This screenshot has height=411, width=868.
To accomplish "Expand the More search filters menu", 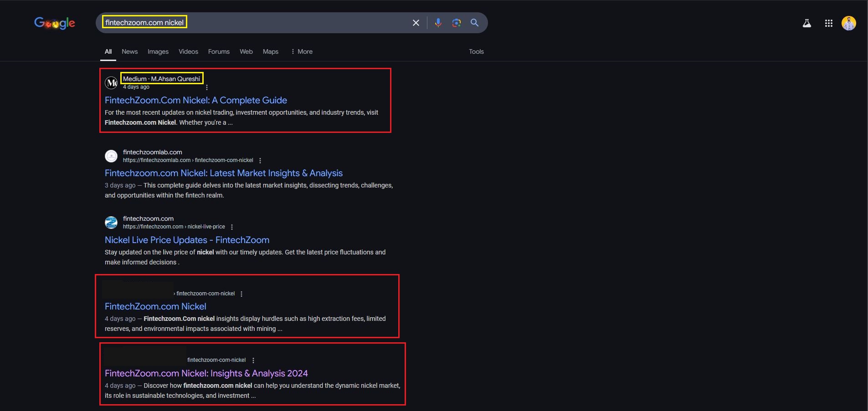I will coord(302,51).
